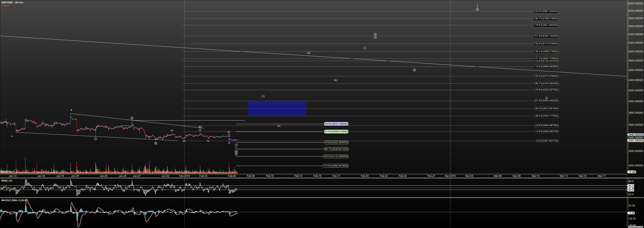Viewport: 644px width, 228px height.
Task: Select the circled 5 wave label at top
Action: (477, 9)
